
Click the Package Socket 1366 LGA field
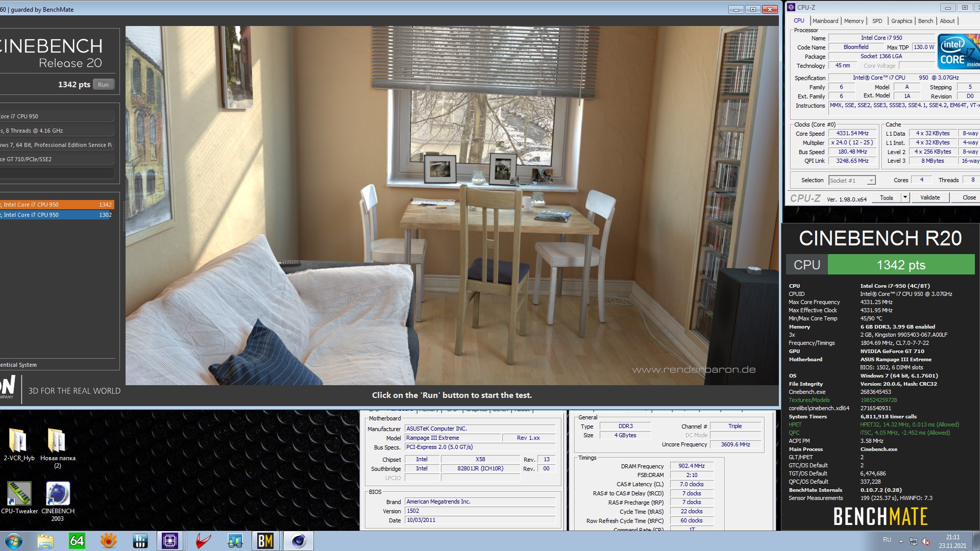(x=881, y=57)
